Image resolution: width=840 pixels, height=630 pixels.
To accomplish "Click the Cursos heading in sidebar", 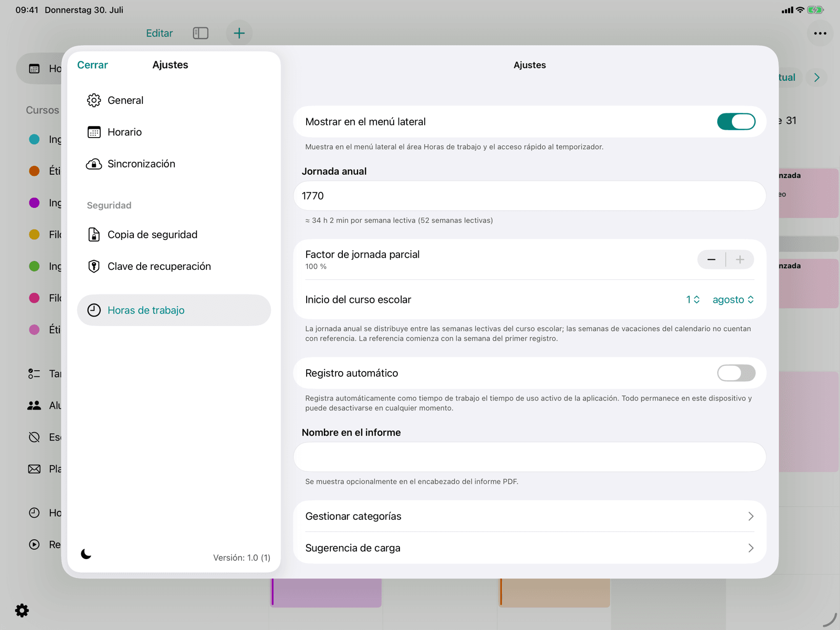I will pyautogui.click(x=43, y=110).
